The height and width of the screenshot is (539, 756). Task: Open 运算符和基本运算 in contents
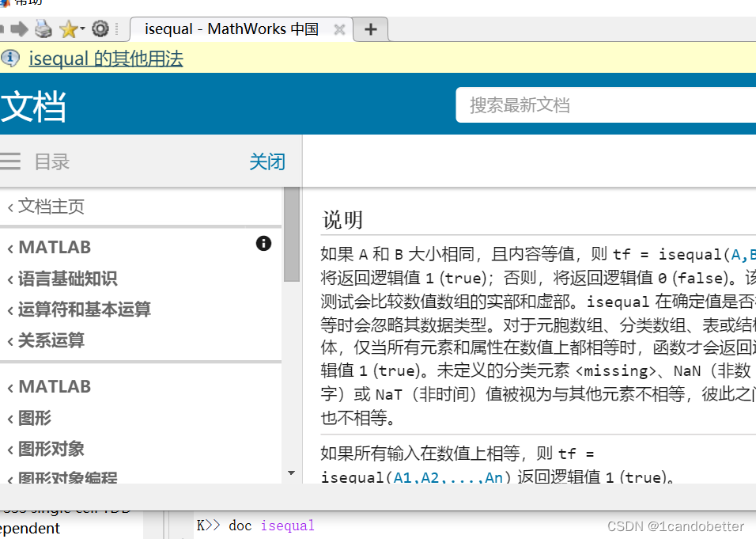tap(84, 309)
